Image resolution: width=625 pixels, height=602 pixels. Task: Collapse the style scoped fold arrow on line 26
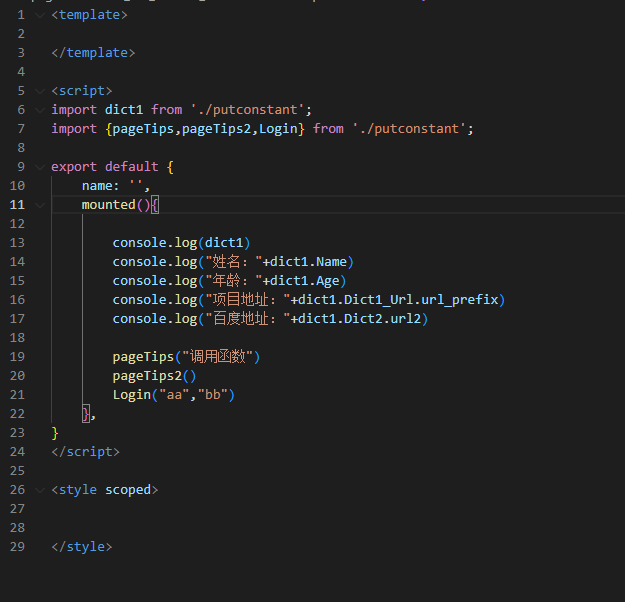coord(39,490)
